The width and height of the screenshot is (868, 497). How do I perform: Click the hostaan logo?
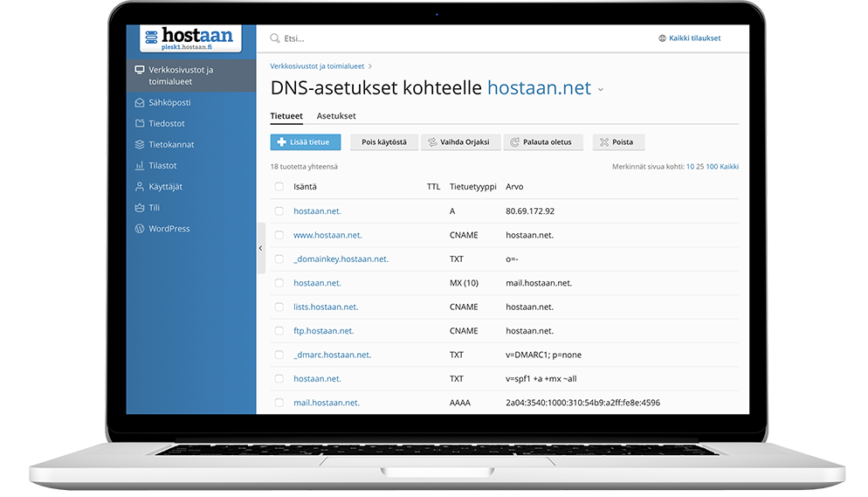click(190, 38)
